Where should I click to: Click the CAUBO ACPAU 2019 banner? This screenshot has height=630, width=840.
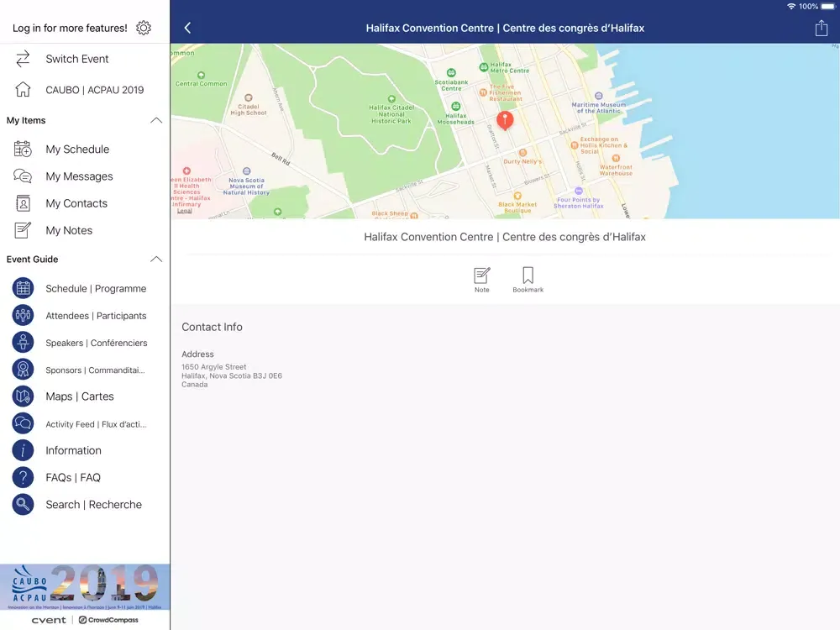85,586
